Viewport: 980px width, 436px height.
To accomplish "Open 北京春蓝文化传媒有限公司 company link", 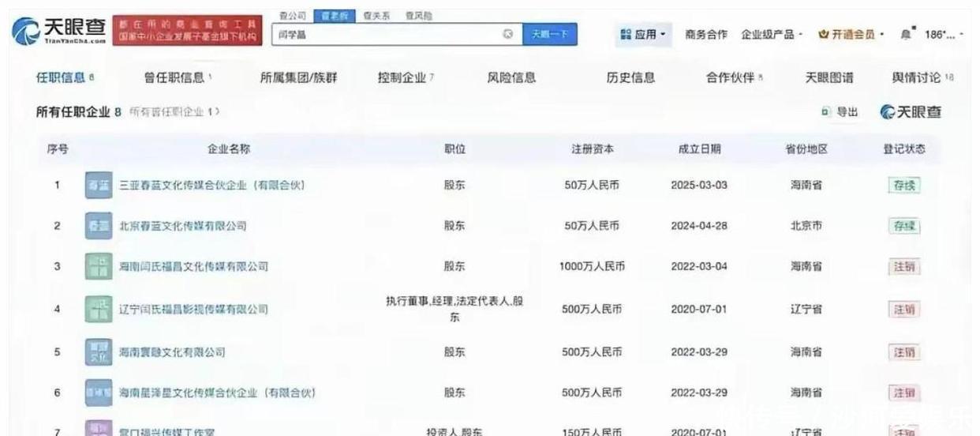I will tap(182, 226).
